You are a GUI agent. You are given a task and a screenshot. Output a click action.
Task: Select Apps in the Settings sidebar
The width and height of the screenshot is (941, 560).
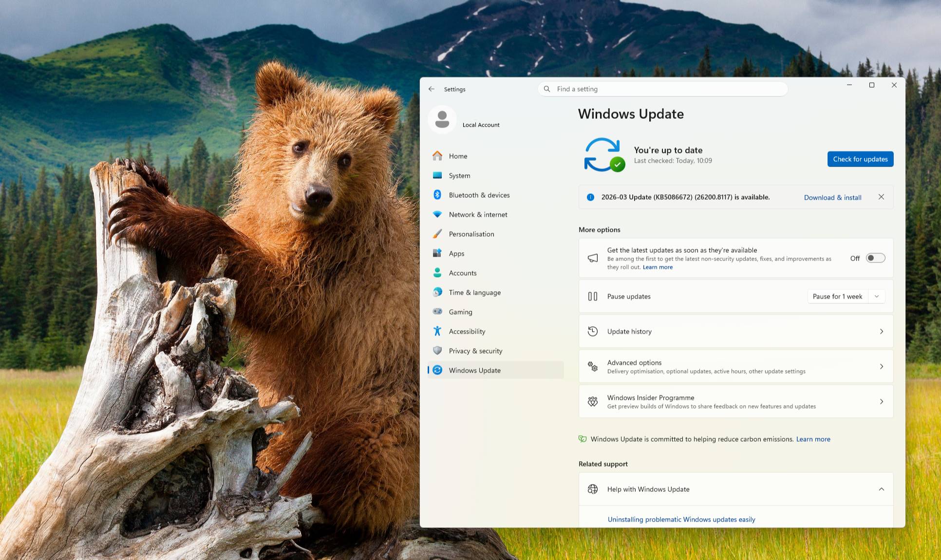pos(438,253)
